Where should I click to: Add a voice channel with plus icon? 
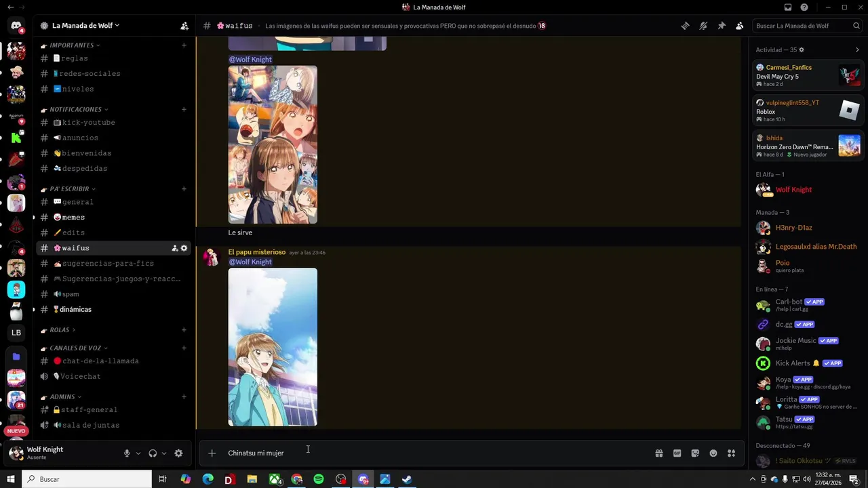coord(184,348)
